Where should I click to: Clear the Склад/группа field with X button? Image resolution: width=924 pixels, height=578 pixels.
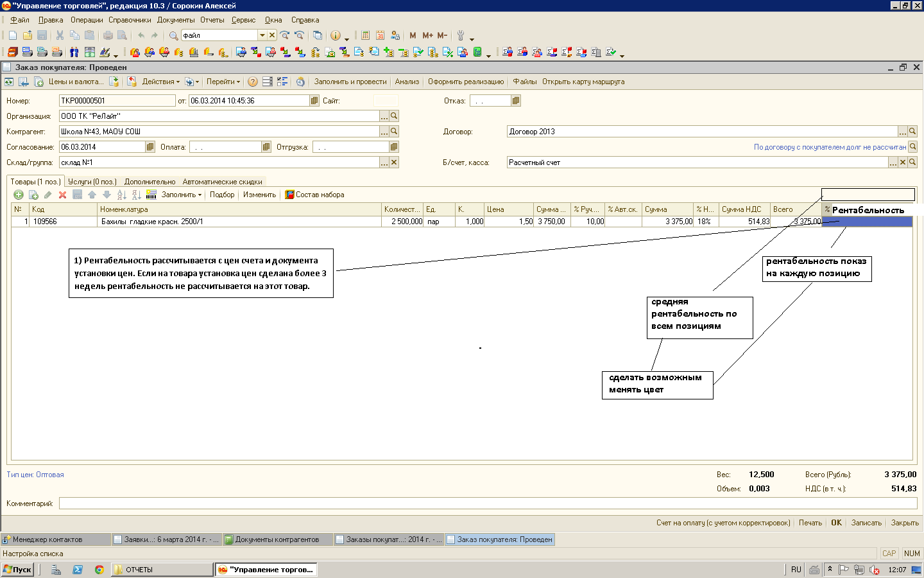(394, 162)
